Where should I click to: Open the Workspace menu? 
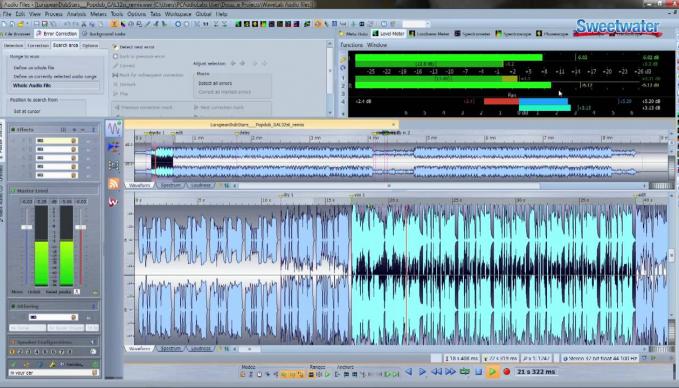pyautogui.click(x=178, y=14)
